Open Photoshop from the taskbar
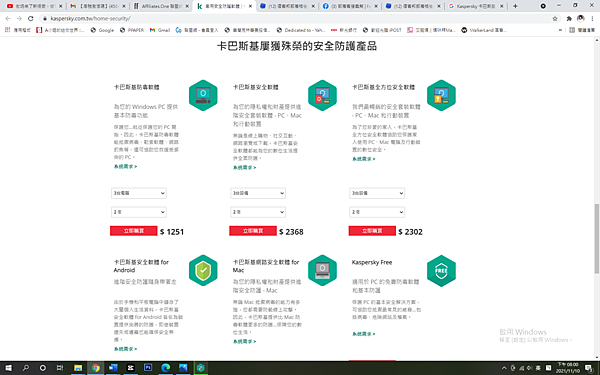This screenshot has height=375, width=600. tap(148, 368)
